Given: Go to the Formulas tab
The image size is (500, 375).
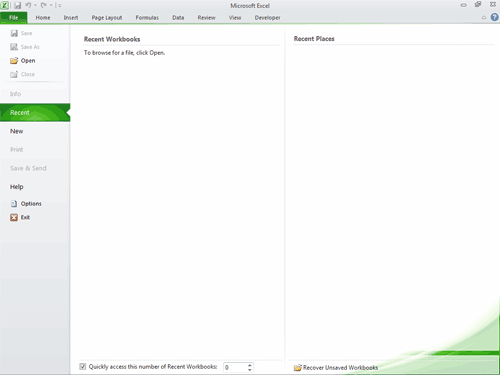Looking at the screenshot, I should pyautogui.click(x=147, y=18).
